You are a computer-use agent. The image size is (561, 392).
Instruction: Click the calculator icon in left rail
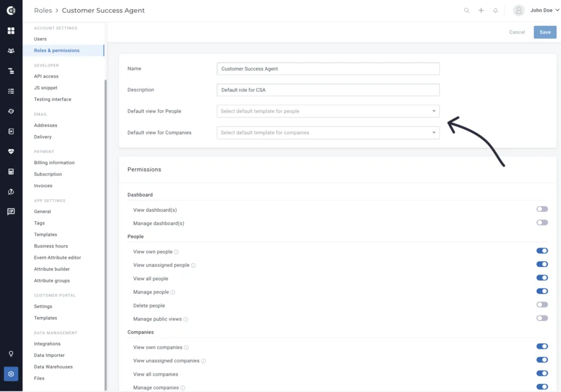coord(11,172)
